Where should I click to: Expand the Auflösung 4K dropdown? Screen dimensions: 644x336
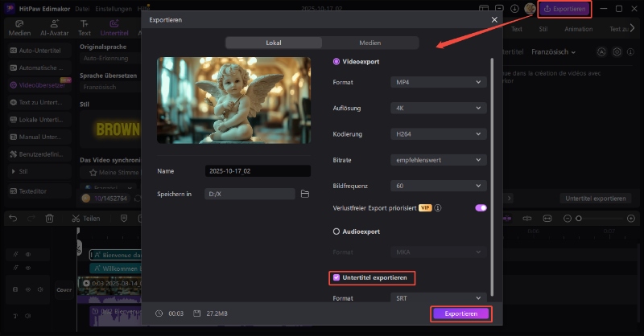pyautogui.click(x=439, y=108)
